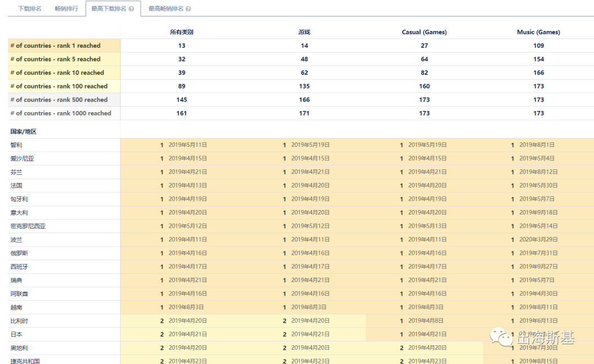Click the 'rank 1000 reached' row label
This screenshot has height=364, width=594.
tap(61, 113)
